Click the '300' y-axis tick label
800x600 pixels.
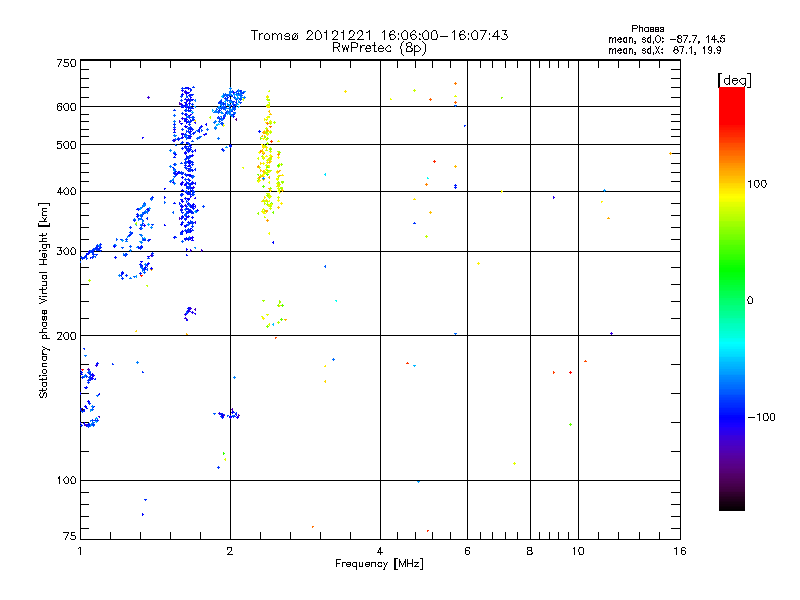(66, 251)
